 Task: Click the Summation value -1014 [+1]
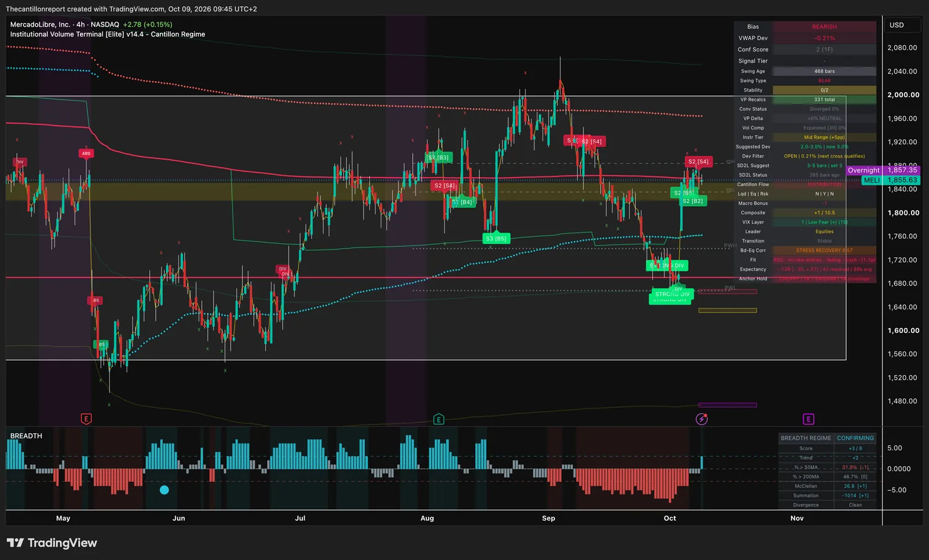(855, 496)
